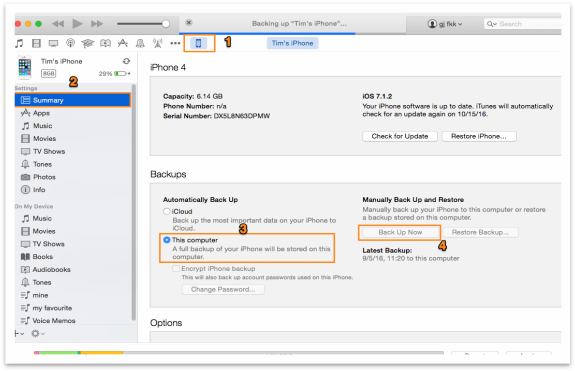Open the Apps icon in toolbar
575x371 pixels.
[123, 43]
